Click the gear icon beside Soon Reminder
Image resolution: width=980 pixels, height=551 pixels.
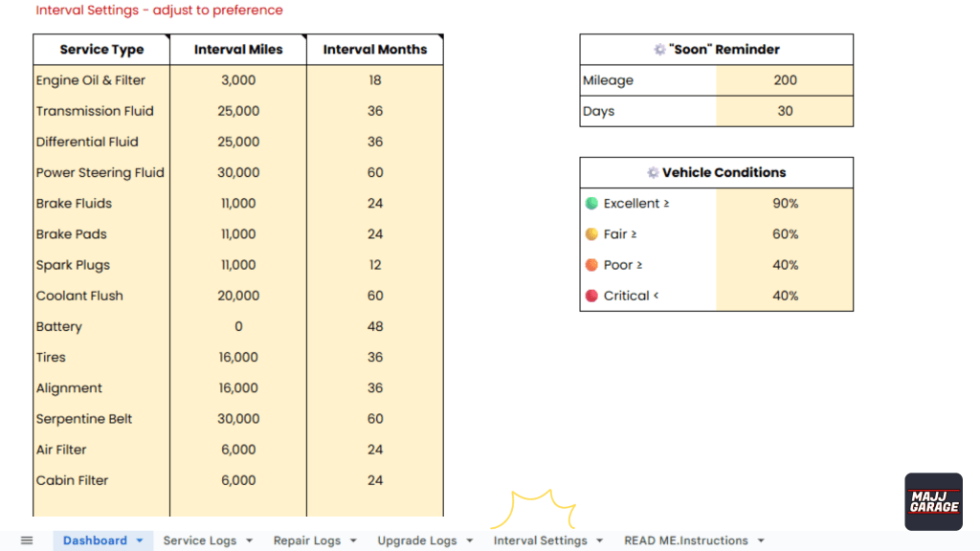(659, 50)
